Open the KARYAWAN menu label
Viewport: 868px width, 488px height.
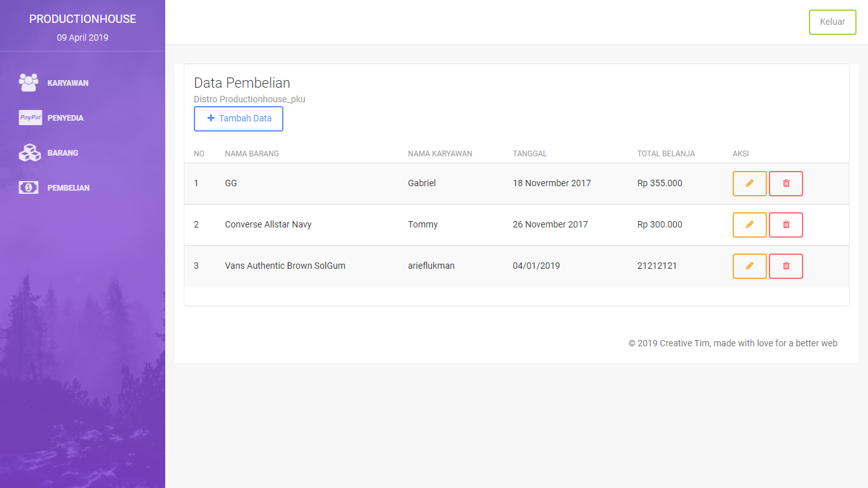pos(67,83)
